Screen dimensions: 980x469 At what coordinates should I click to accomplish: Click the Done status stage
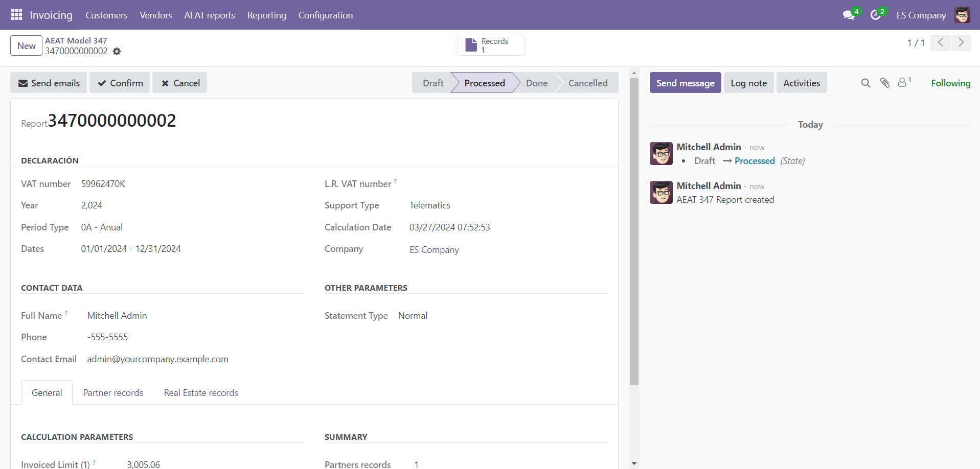click(536, 83)
